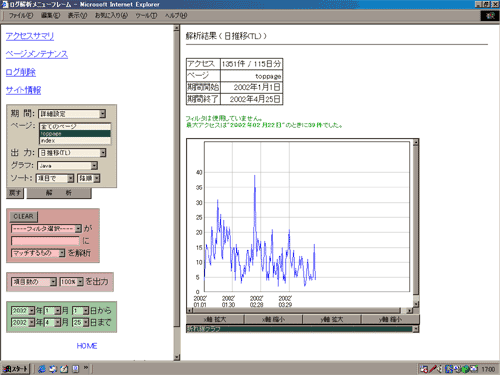This screenshot has height=375, width=500.
Task: Open the グラフ dropdown showing Java
Action: (x=67, y=165)
